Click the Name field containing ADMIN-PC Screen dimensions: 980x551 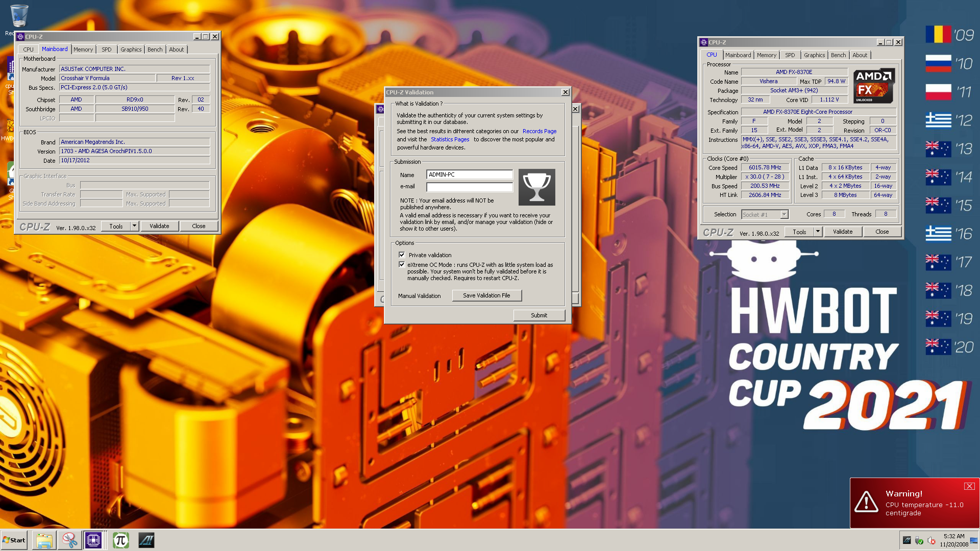tap(470, 174)
